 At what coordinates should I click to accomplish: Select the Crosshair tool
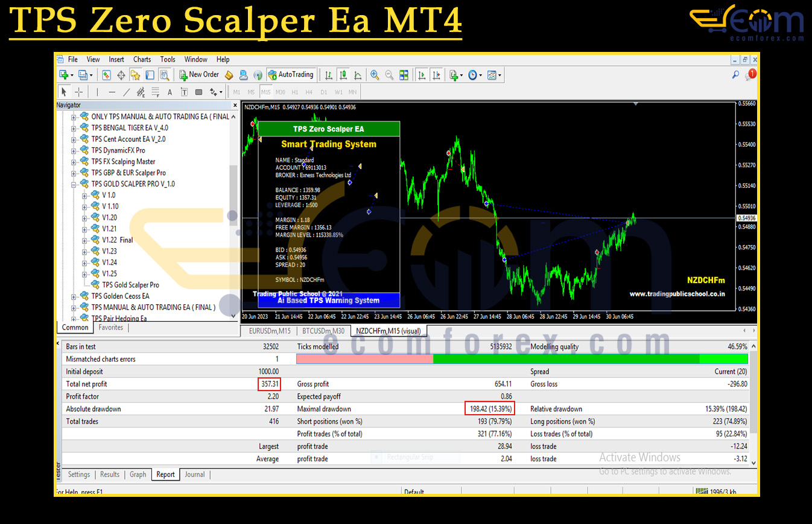(78, 91)
